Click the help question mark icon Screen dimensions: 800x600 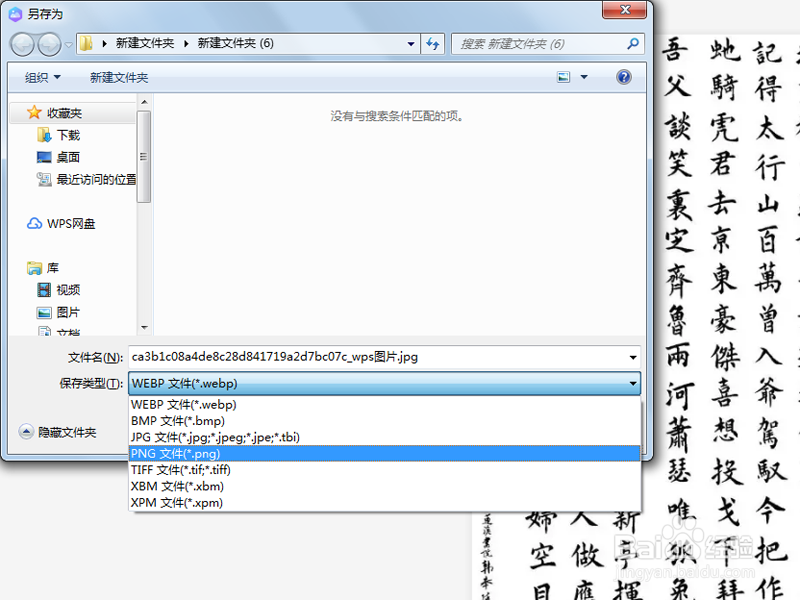(625, 76)
